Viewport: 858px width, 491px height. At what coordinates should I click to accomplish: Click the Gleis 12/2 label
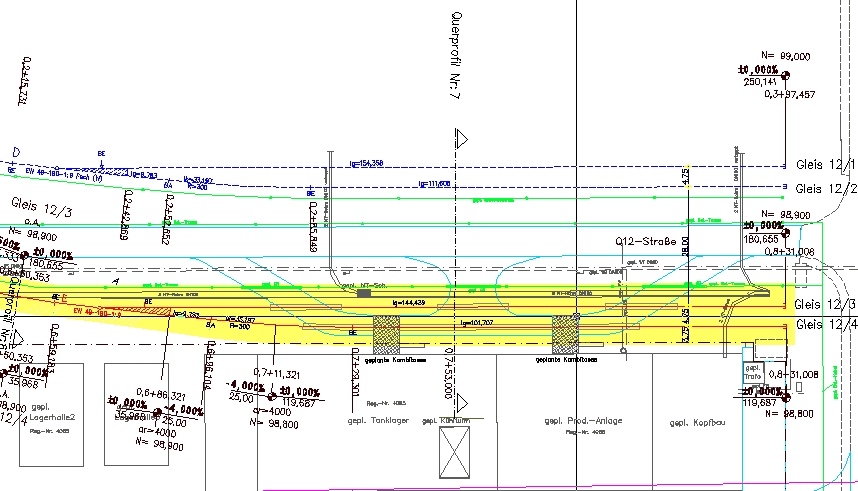point(826,188)
